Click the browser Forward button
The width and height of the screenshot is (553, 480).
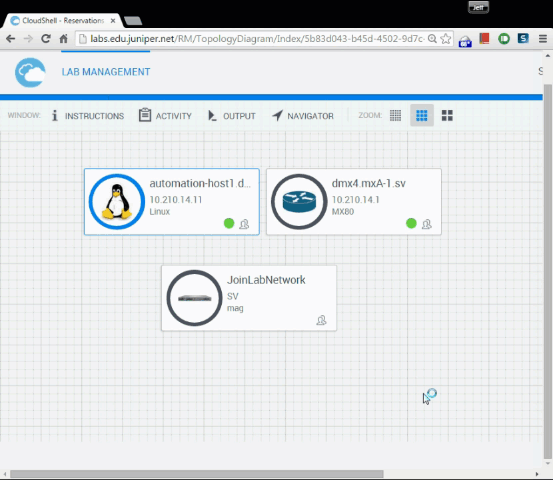(28, 38)
